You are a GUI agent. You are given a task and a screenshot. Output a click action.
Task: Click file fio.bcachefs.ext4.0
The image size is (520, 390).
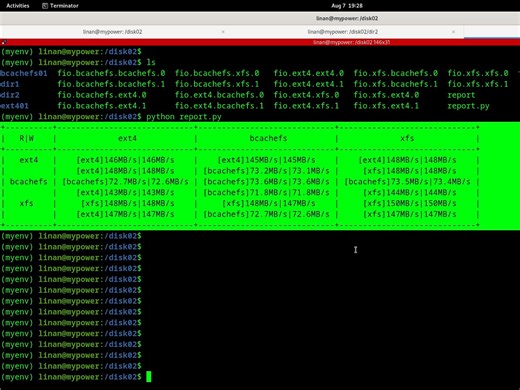click(x=102, y=95)
